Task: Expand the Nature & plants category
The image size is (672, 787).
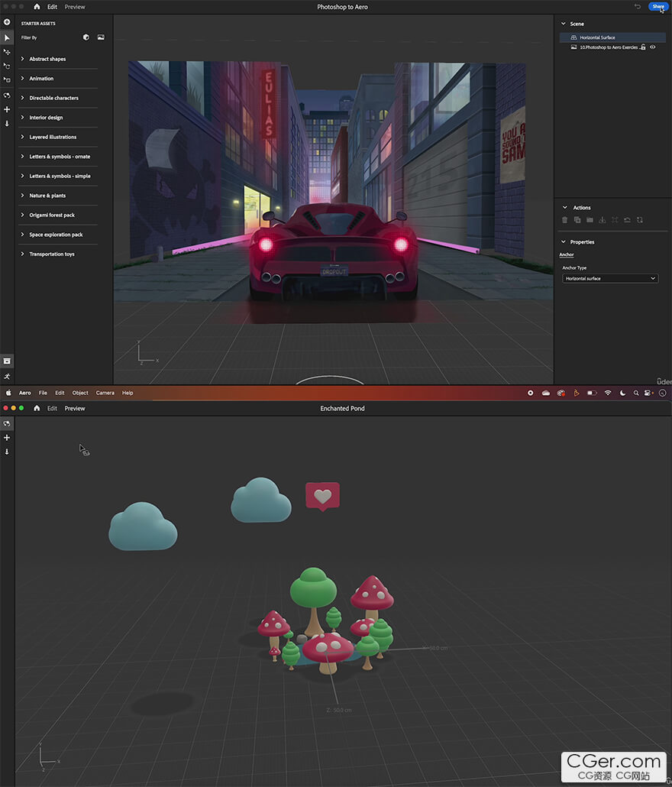Action: (47, 196)
